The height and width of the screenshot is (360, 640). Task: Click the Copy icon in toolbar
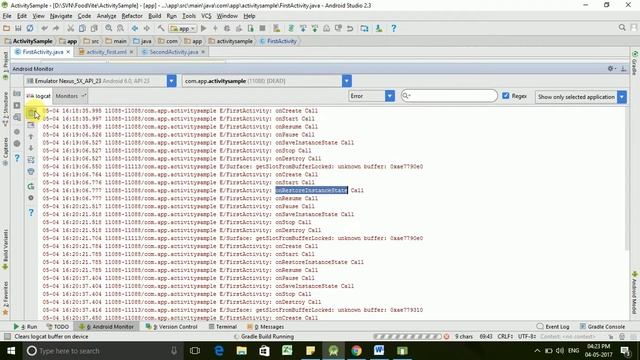[x=82, y=28]
